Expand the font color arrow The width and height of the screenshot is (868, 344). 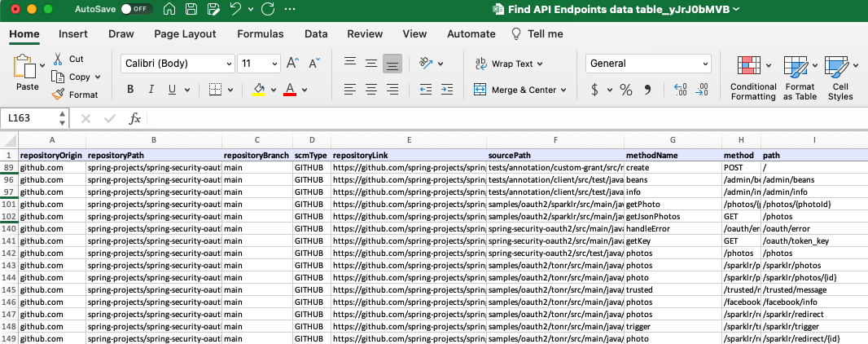305,90
